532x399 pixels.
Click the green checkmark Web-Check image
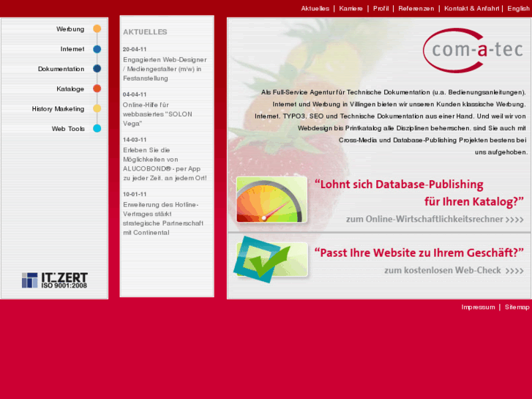271,259
